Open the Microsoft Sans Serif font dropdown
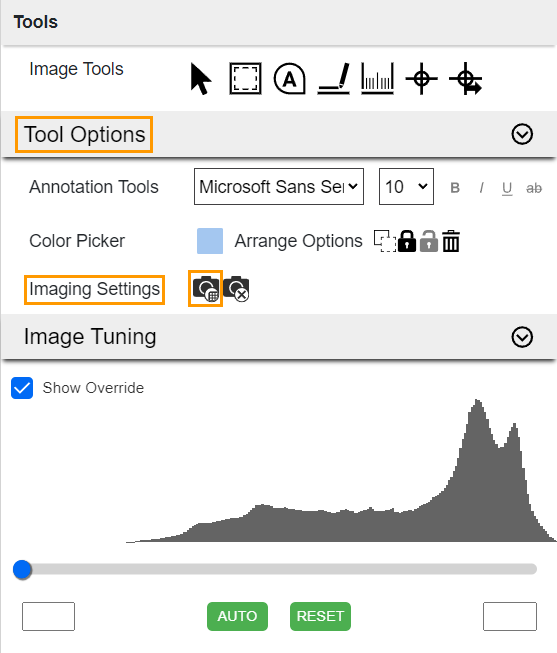The height and width of the screenshot is (653, 557). pyautogui.click(x=279, y=187)
